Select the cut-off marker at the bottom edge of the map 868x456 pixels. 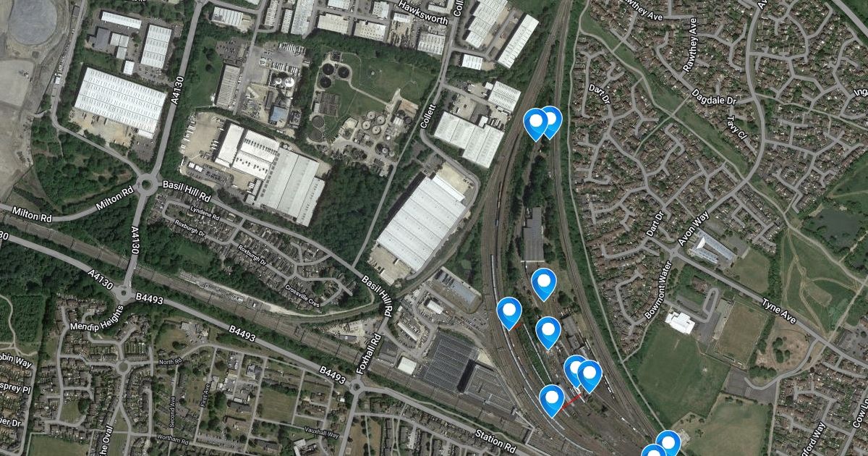tap(653, 451)
